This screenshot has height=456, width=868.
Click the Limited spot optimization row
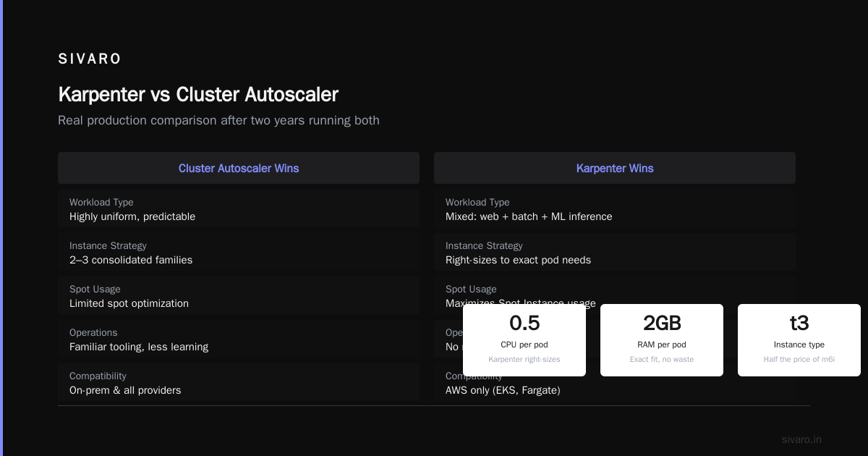(239, 296)
